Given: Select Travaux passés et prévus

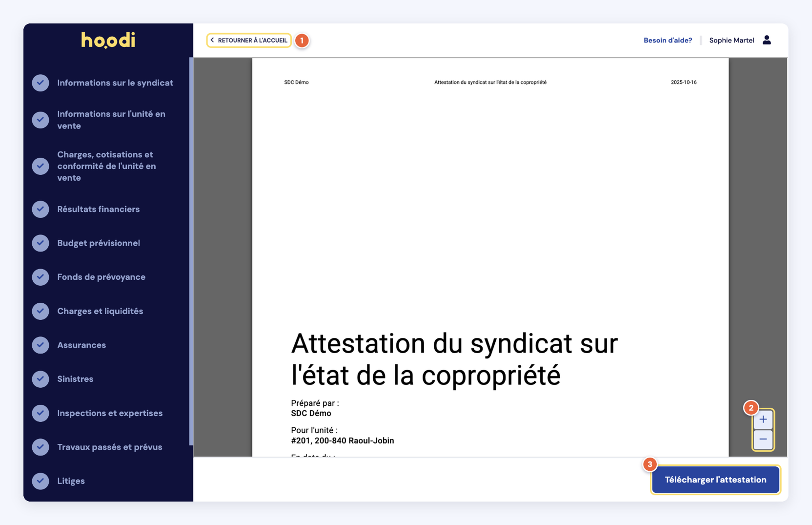Looking at the screenshot, I should coord(110,447).
